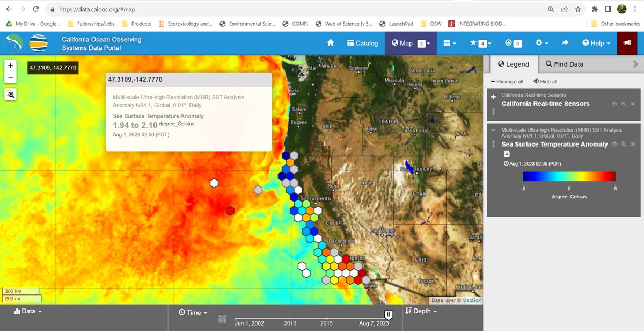Collapse the side panel with the chevron arrow
Image resolution: width=644 pixels, height=331 pixels.
636,64
